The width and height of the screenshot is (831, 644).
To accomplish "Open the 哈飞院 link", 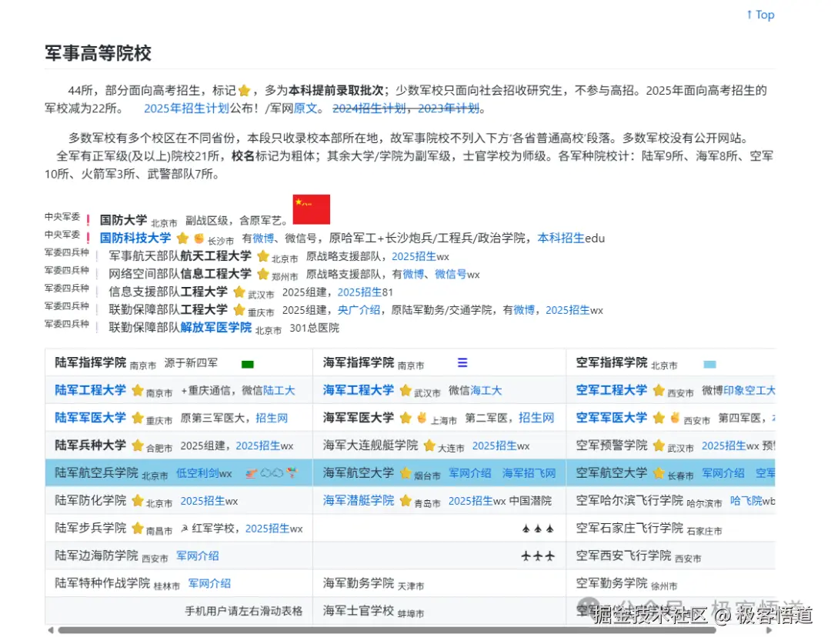I will [746, 501].
